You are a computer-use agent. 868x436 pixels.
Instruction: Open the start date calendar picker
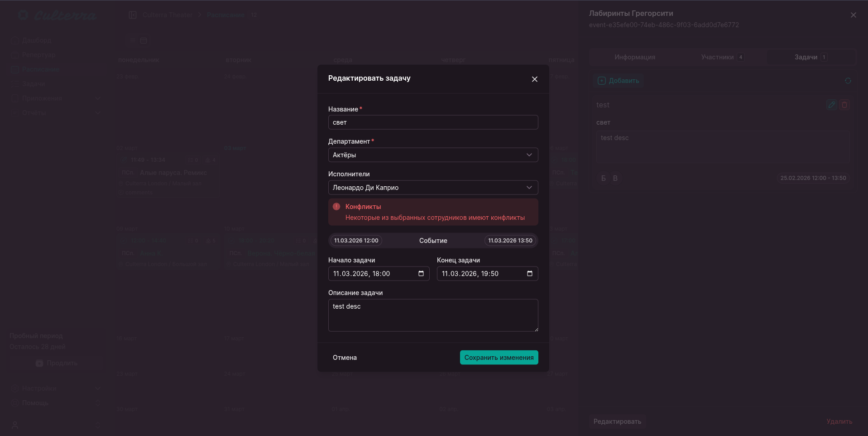421,274
